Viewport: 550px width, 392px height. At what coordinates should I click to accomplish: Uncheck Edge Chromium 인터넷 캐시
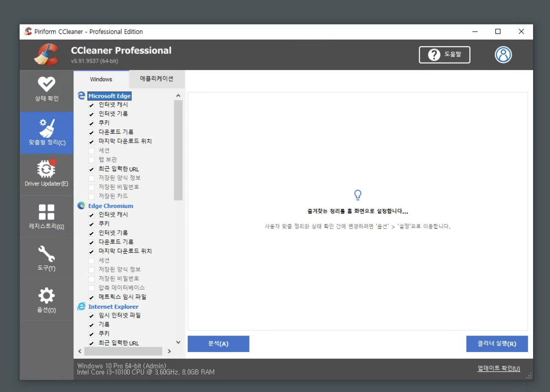tap(91, 215)
